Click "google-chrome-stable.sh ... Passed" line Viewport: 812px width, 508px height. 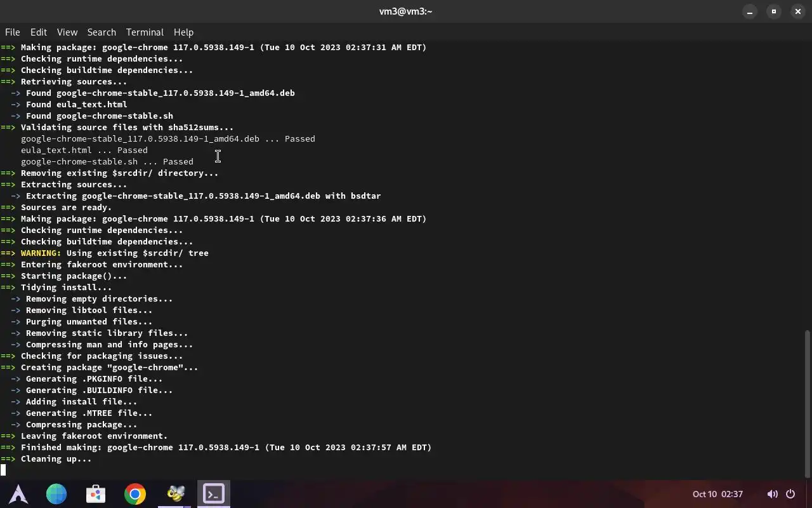[107, 161]
